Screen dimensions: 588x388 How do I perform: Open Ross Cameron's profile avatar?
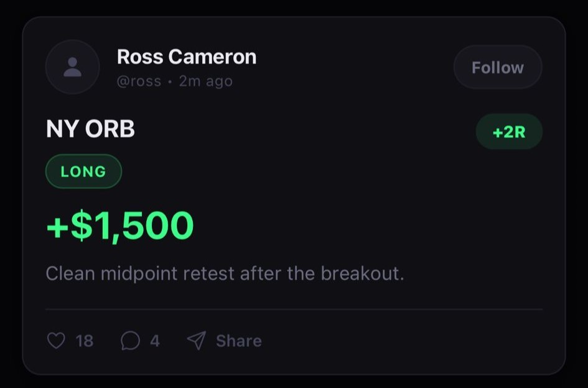coord(72,67)
